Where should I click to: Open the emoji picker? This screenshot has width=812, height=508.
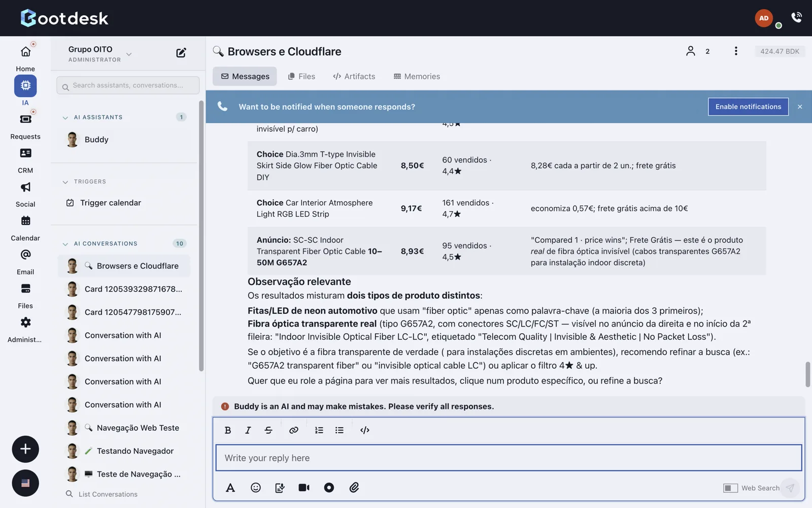coord(256,488)
